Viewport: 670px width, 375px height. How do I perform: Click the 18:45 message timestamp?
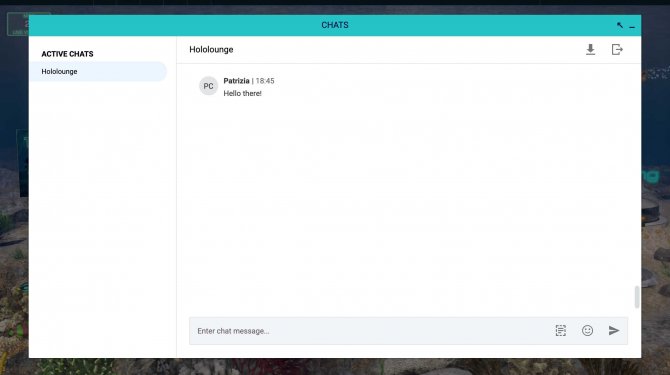pyautogui.click(x=265, y=81)
